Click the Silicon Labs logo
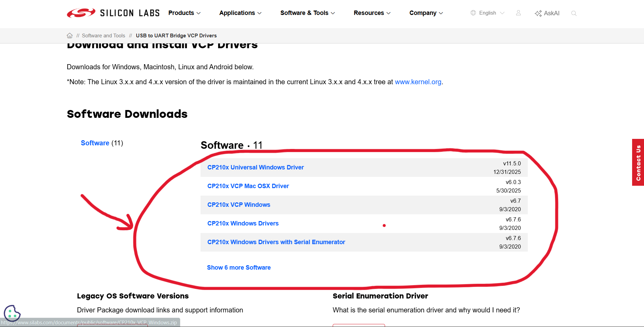 click(x=113, y=13)
